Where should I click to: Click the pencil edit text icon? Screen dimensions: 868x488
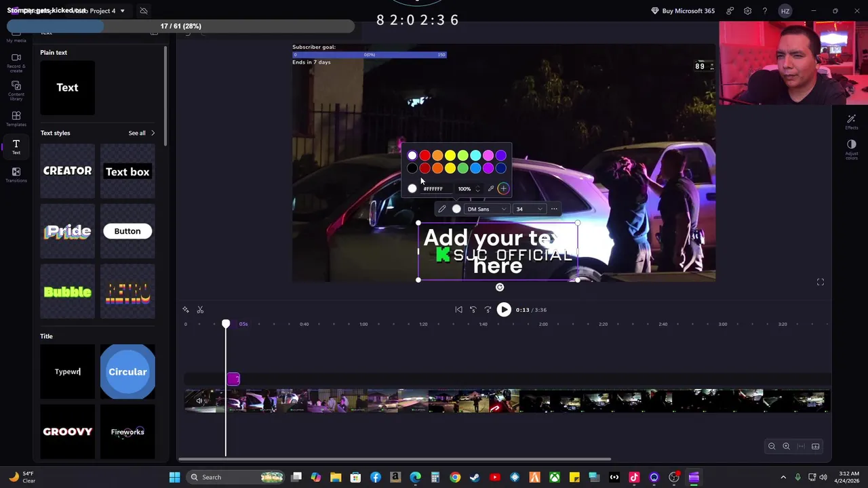(x=442, y=209)
